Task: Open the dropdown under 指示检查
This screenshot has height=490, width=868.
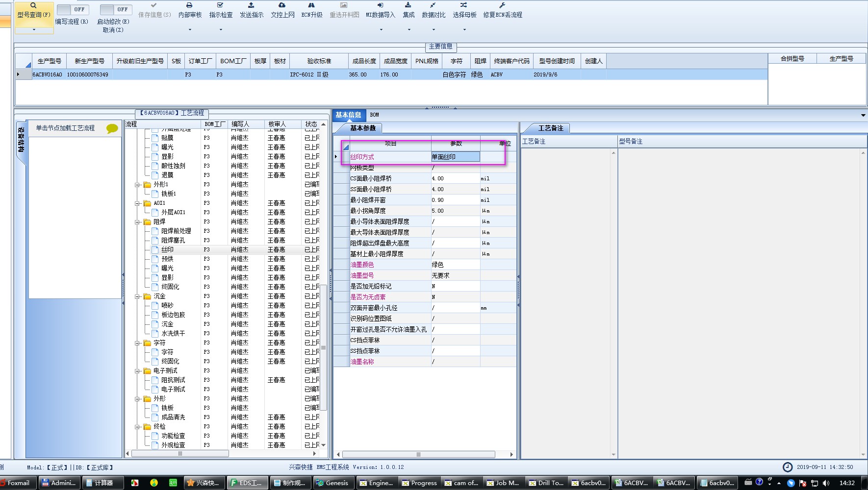Action: (221, 29)
